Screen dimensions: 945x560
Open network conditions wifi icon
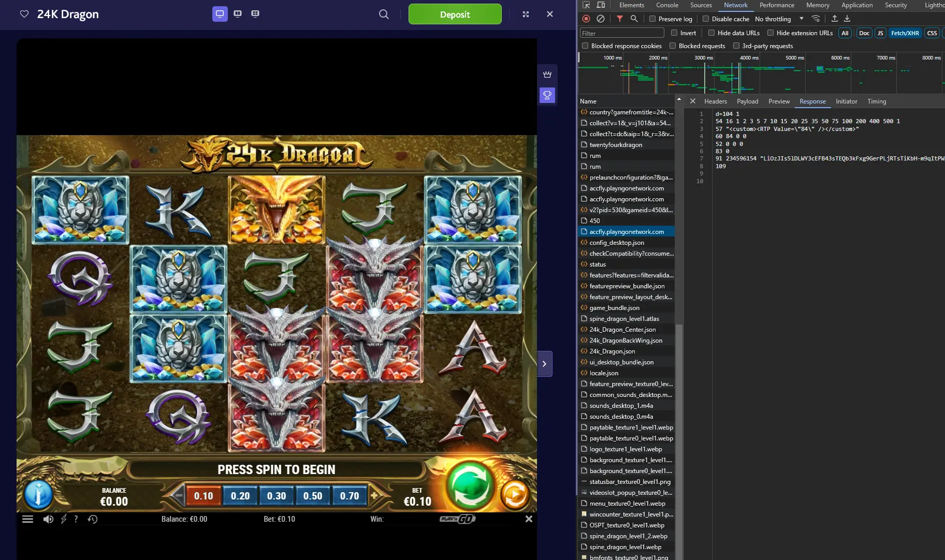coord(816,19)
